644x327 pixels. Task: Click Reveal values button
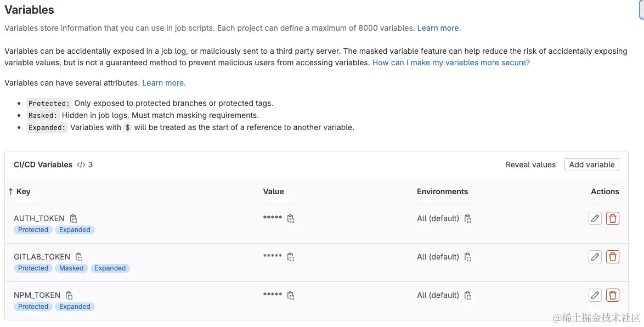530,165
